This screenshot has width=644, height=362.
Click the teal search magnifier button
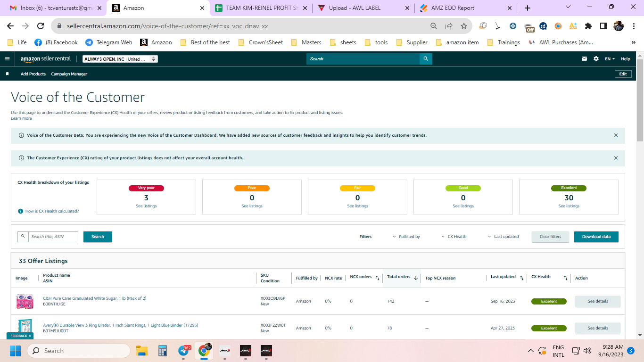tap(426, 59)
